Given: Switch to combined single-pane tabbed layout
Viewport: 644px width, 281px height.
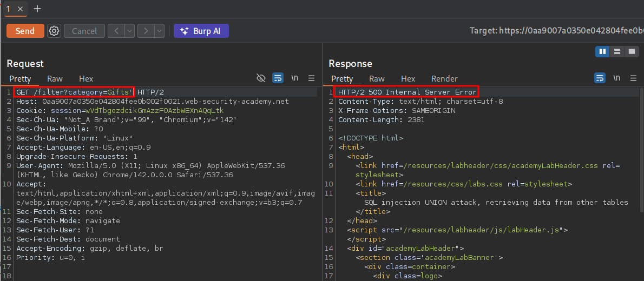Looking at the screenshot, I should pyautogui.click(x=632, y=51).
